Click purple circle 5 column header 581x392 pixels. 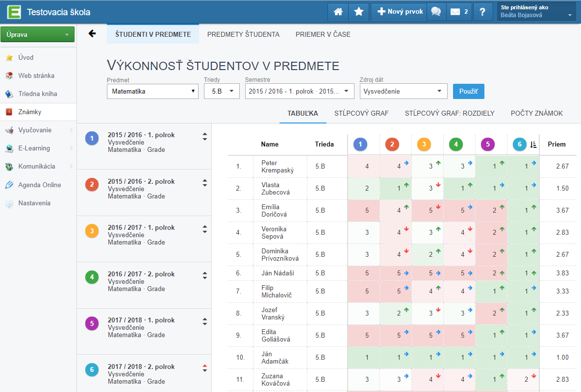tap(488, 145)
